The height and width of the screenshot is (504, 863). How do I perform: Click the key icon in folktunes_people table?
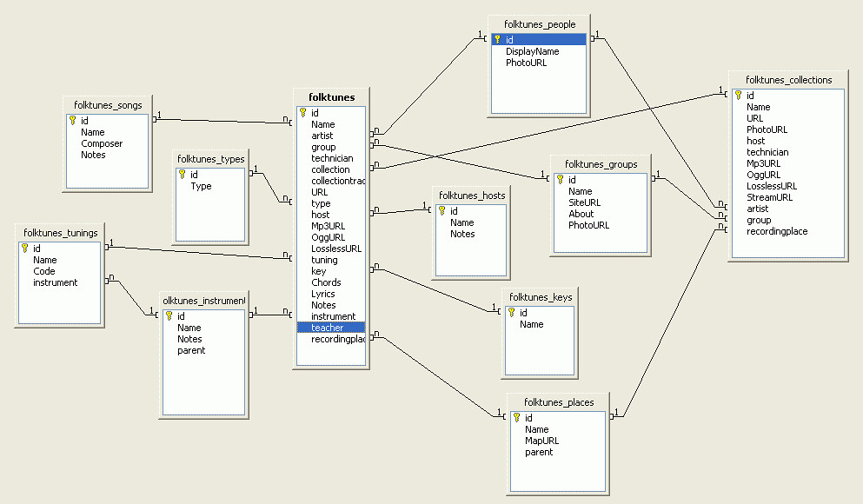[x=498, y=40]
